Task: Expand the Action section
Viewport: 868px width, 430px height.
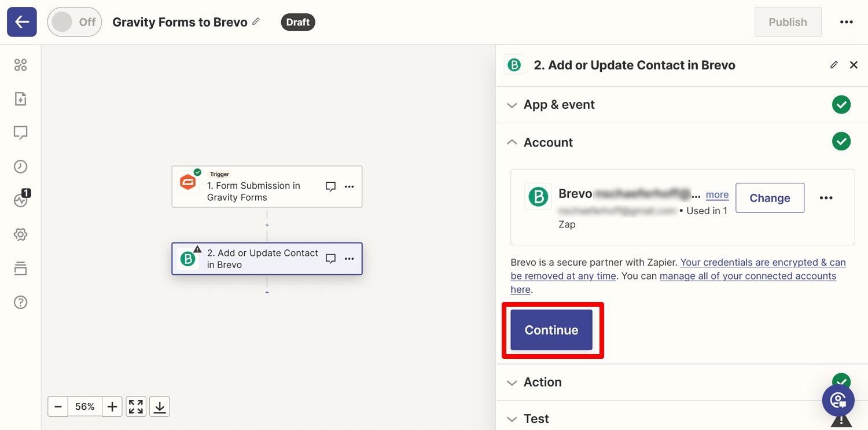Action: click(x=682, y=382)
